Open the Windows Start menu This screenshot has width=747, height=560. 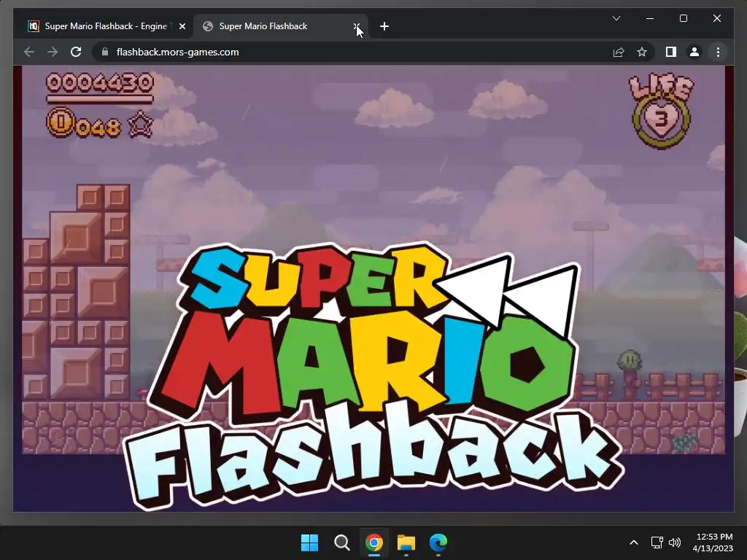(309, 542)
